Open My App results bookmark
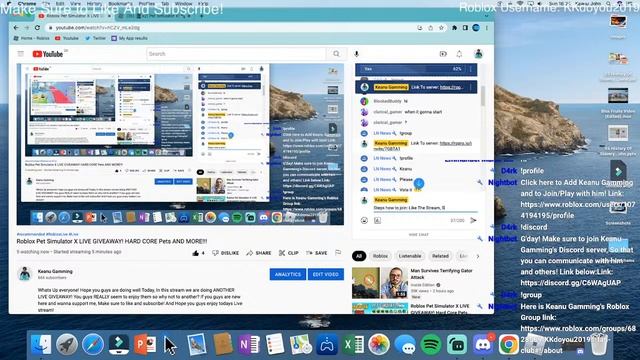The image size is (640, 360). pos(129,38)
